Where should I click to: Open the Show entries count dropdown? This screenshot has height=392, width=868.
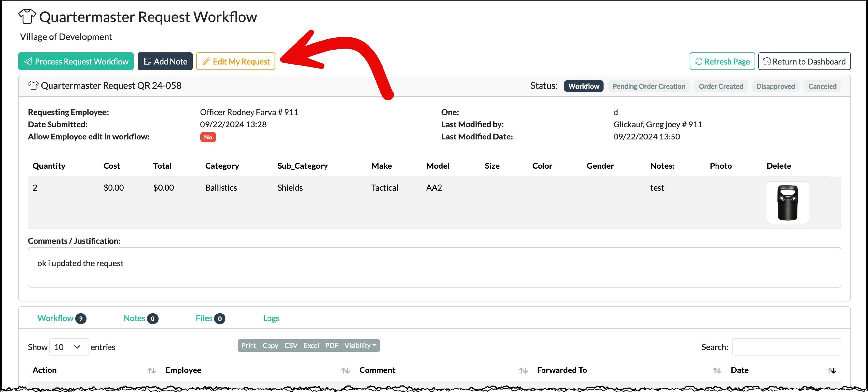(x=69, y=347)
